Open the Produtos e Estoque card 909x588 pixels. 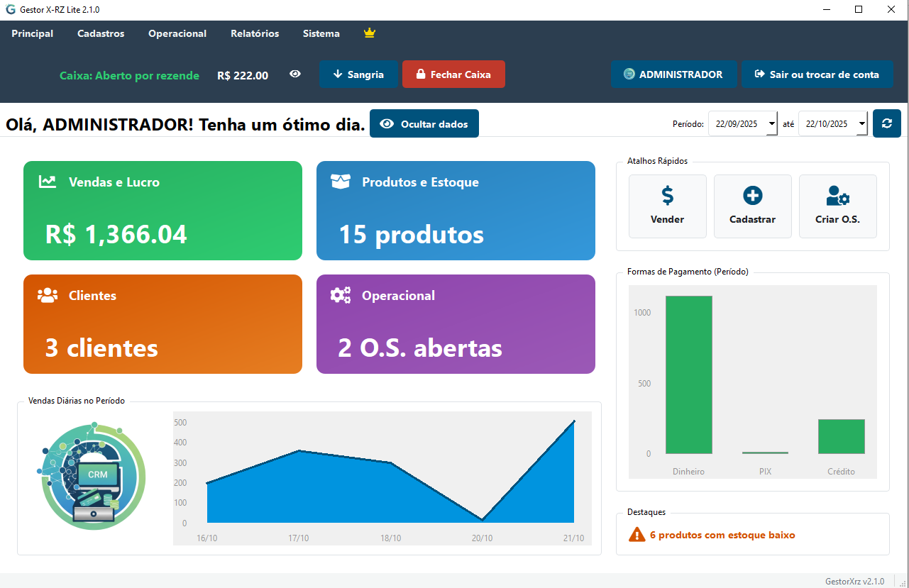point(456,211)
